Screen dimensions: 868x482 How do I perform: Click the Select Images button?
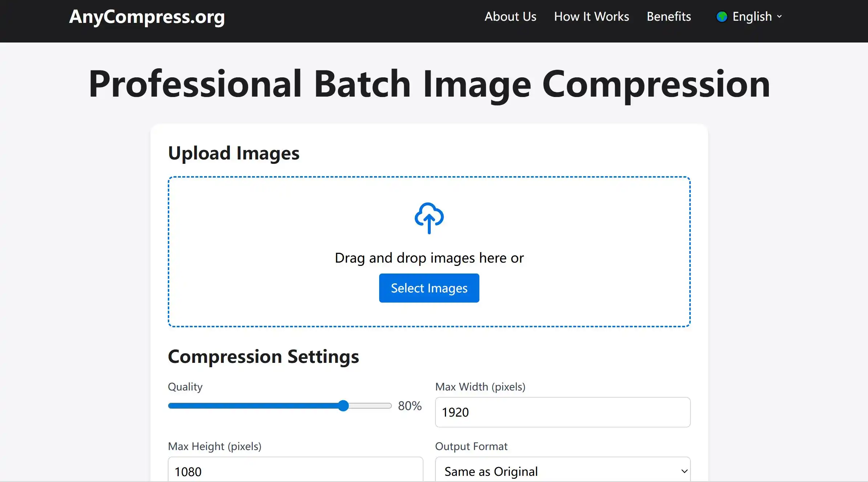tap(429, 288)
